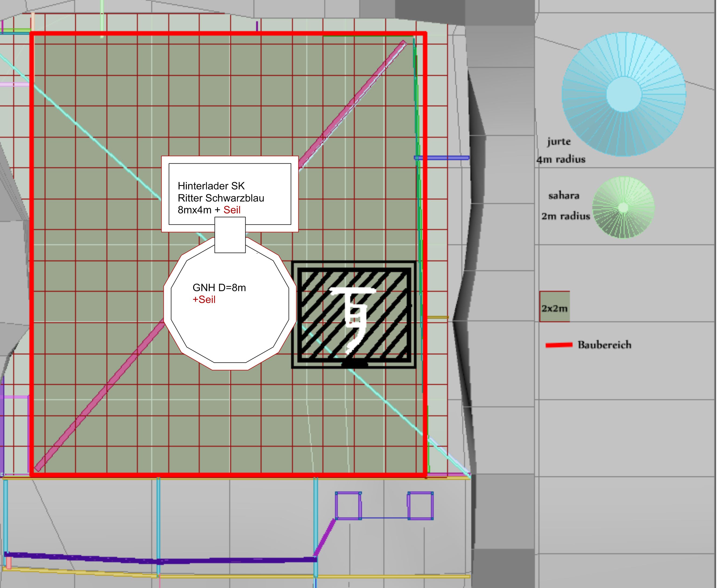Pick the 2x2m grid square swatch
This screenshot has width=719, height=588.
[x=554, y=306]
